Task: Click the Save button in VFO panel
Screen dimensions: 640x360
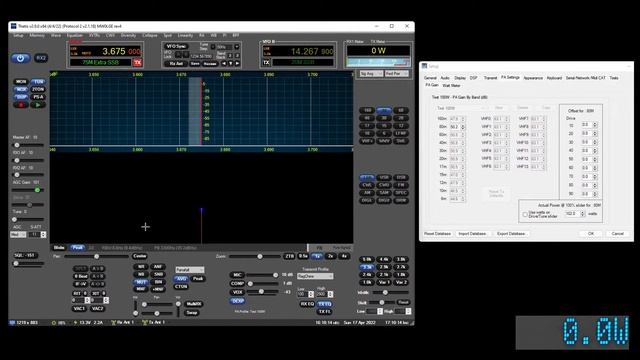Action: coord(195,64)
